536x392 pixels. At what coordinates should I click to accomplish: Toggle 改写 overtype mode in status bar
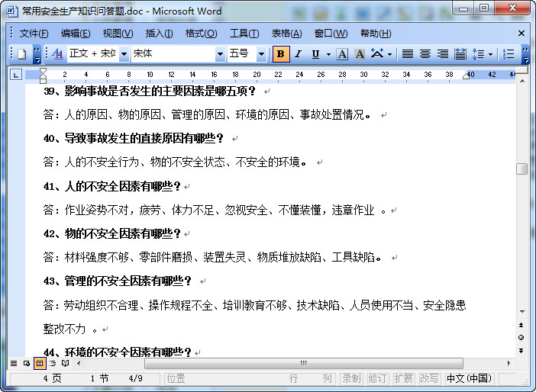pos(429,378)
